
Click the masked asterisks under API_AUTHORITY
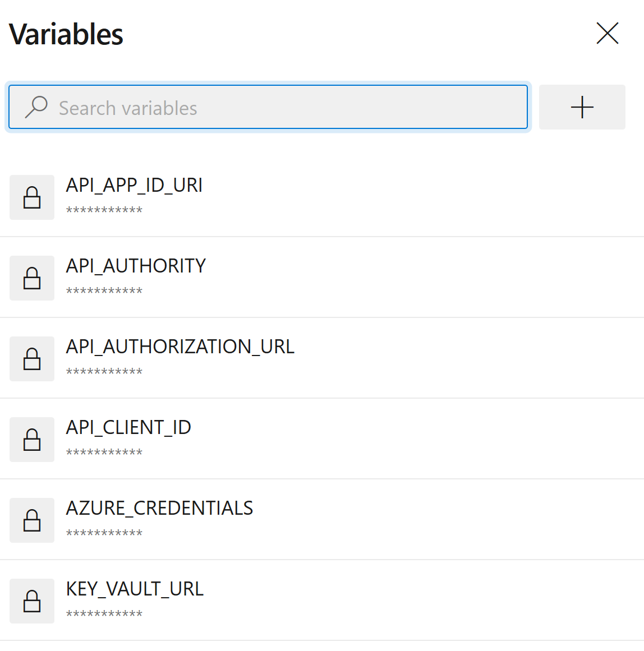(x=104, y=291)
